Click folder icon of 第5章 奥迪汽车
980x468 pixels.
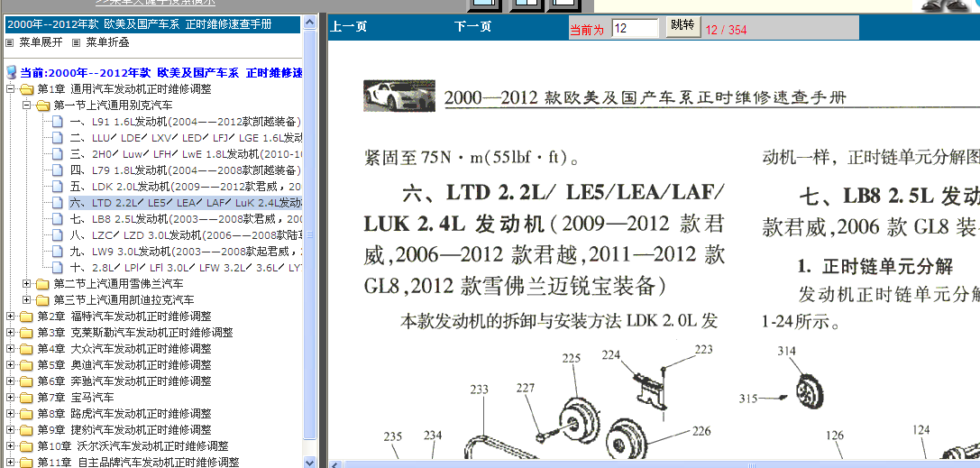coord(26,365)
